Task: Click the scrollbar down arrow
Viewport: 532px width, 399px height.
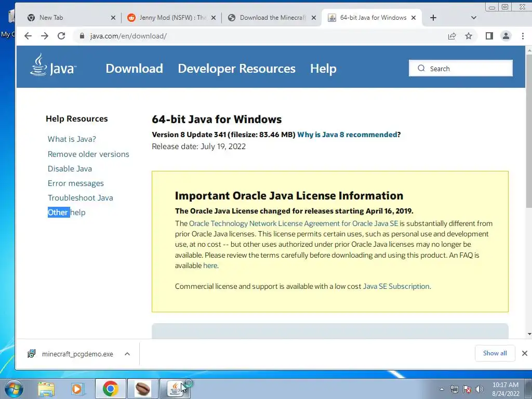Action: [529, 334]
